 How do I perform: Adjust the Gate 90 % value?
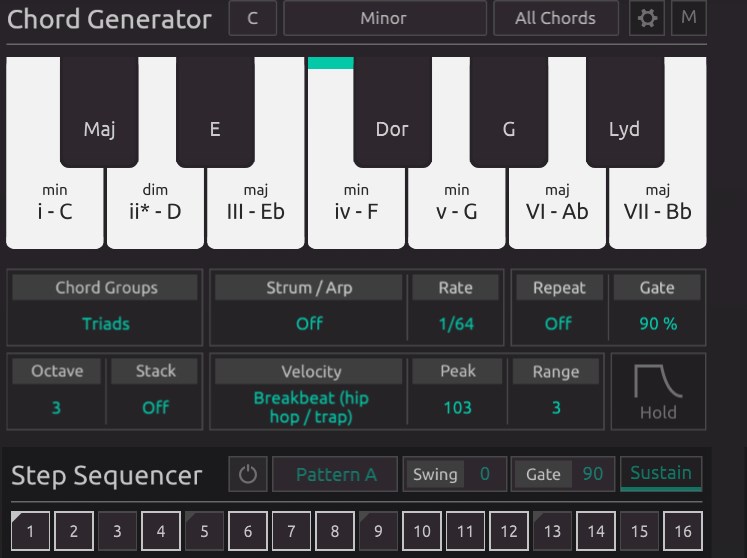[x=657, y=323]
